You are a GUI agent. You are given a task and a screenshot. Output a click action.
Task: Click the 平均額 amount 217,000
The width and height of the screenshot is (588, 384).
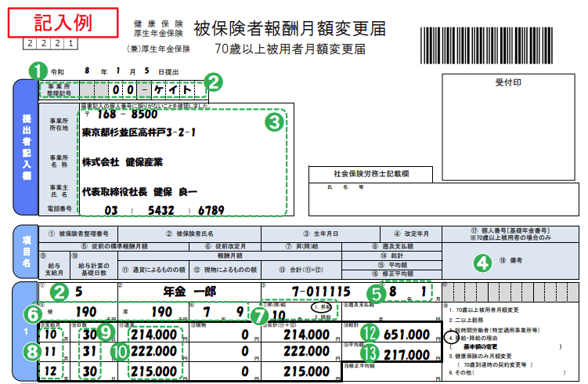tap(406, 354)
